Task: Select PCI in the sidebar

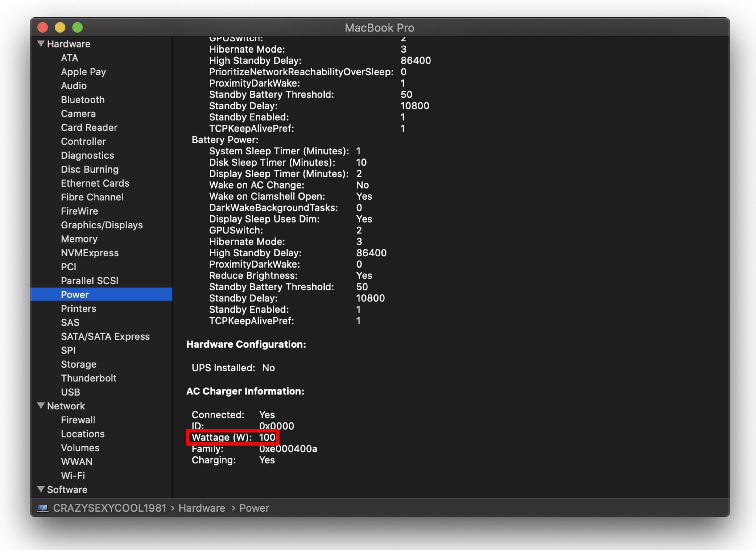Action: tap(69, 267)
